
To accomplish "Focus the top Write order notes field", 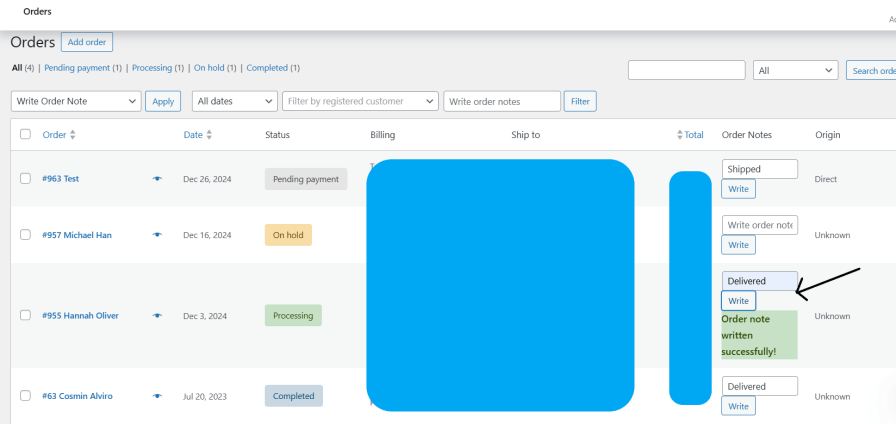I will (502, 101).
